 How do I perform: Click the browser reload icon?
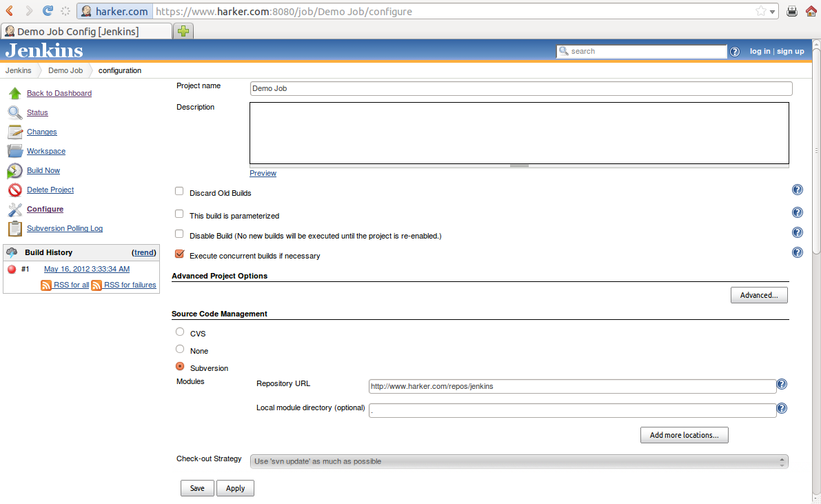click(48, 11)
